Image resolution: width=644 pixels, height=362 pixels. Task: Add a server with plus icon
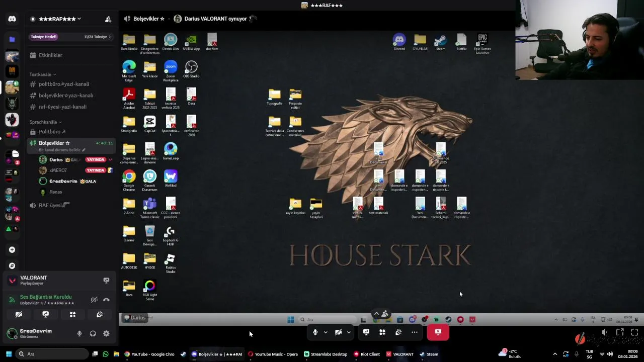point(12,249)
